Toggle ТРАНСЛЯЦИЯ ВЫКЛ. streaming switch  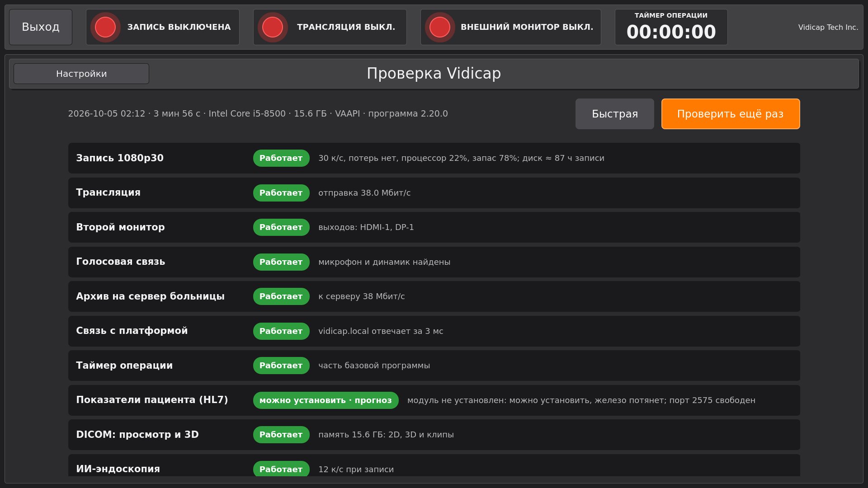(330, 27)
